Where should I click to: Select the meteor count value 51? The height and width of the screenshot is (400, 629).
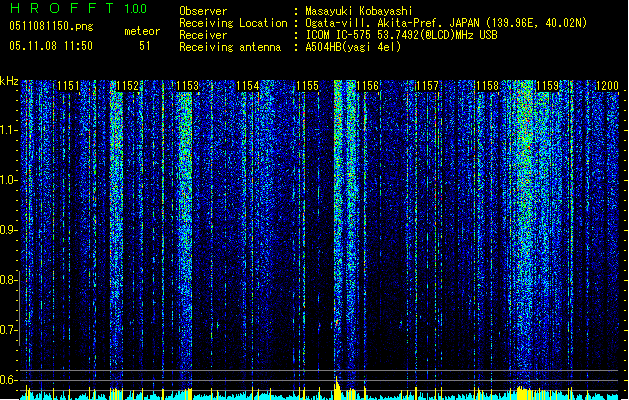pos(145,46)
